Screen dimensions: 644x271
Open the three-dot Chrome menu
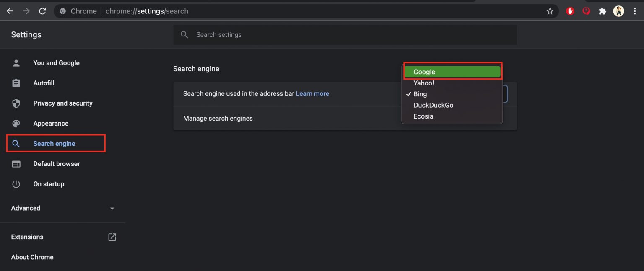[x=635, y=11]
